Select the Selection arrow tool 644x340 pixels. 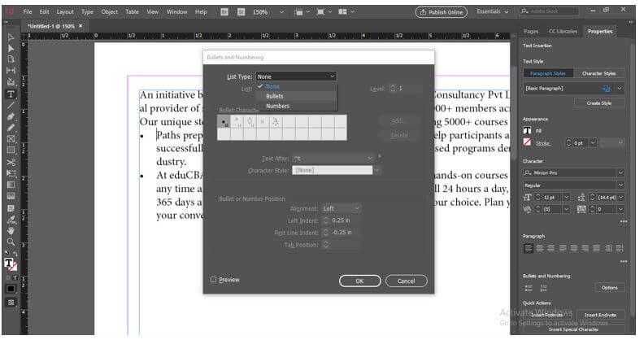click(x=11, y=37)
